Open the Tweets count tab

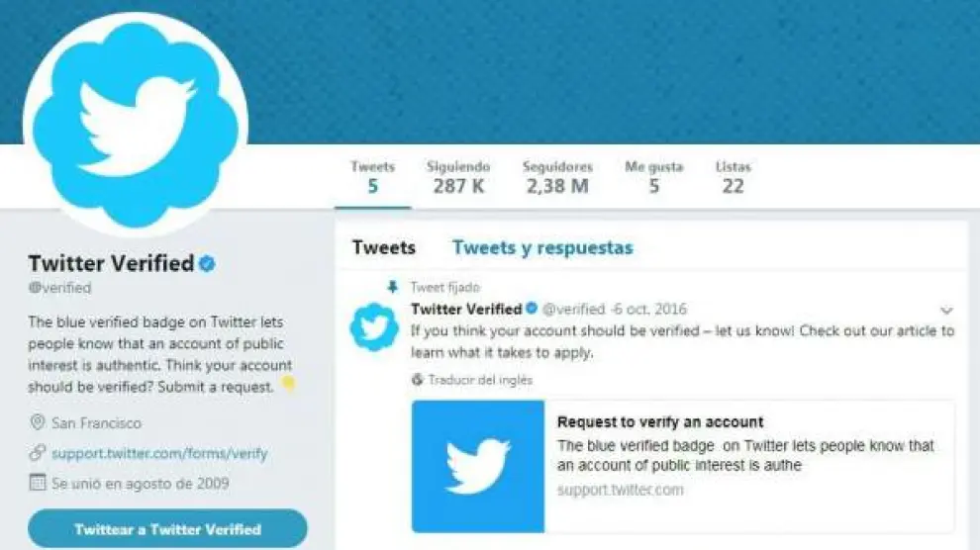pyautogui.click(x=372, y=177)
